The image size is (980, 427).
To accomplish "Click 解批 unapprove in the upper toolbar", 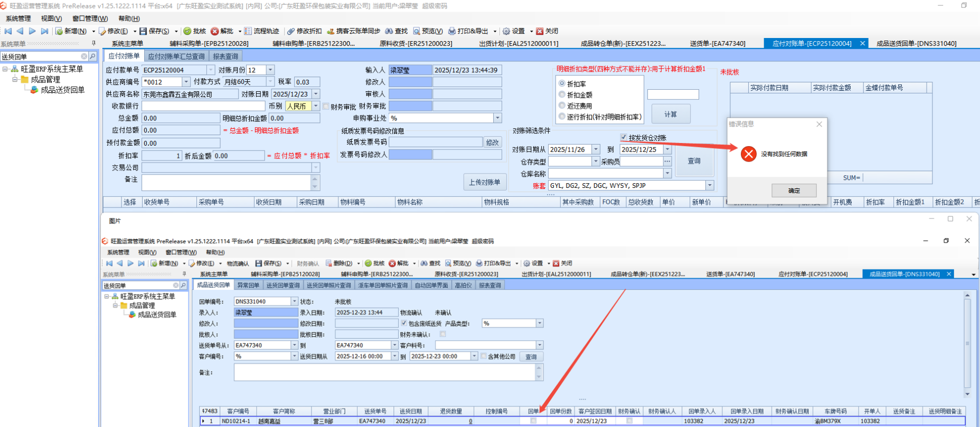I will [222, 31].
